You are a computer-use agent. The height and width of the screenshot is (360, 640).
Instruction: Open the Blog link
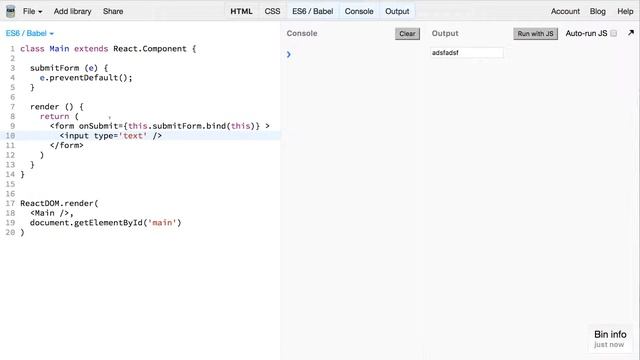click(598, 11)
